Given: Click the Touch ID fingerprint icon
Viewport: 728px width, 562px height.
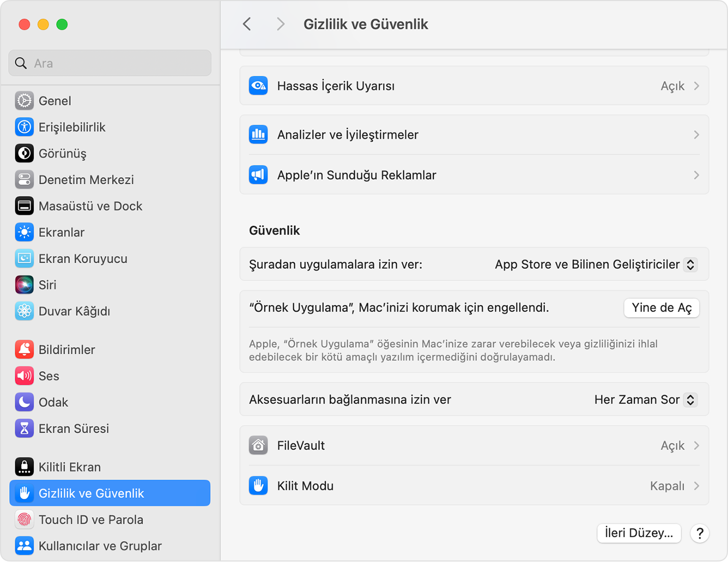Looking at the screenshot, I should (x=24, y=520).
